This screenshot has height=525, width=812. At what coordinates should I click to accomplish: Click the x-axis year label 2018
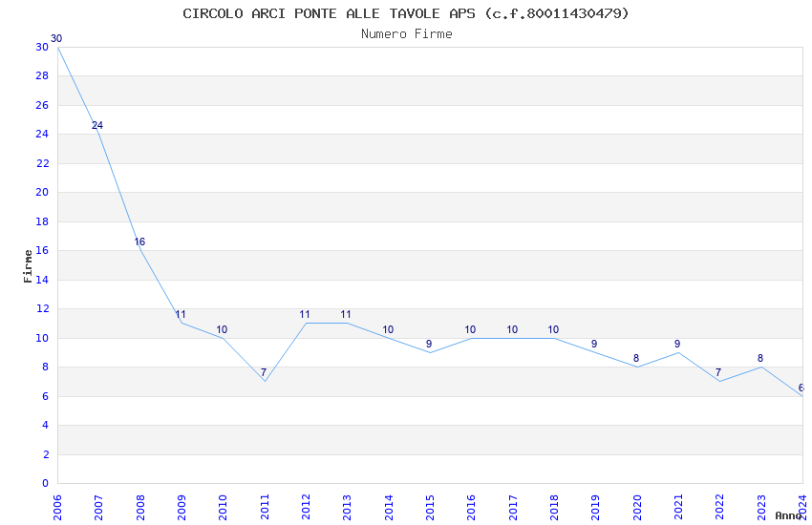pyautogui.click(x=555, y=508)
